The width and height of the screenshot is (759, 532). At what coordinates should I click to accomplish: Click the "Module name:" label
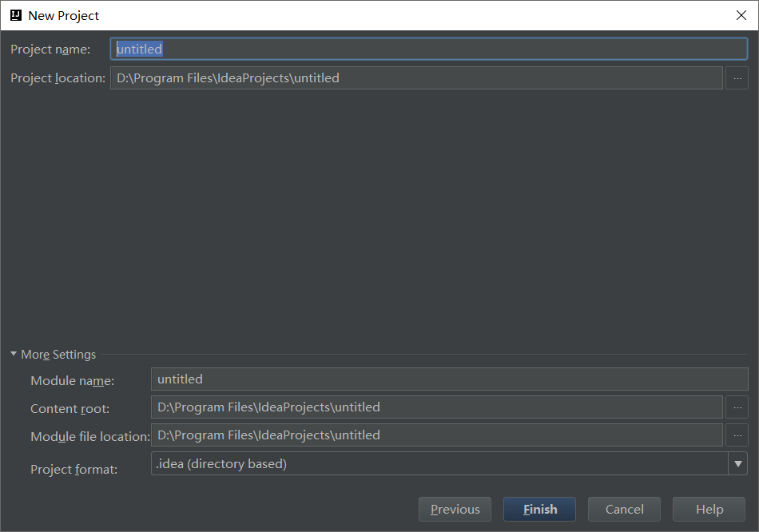(72, 380)
